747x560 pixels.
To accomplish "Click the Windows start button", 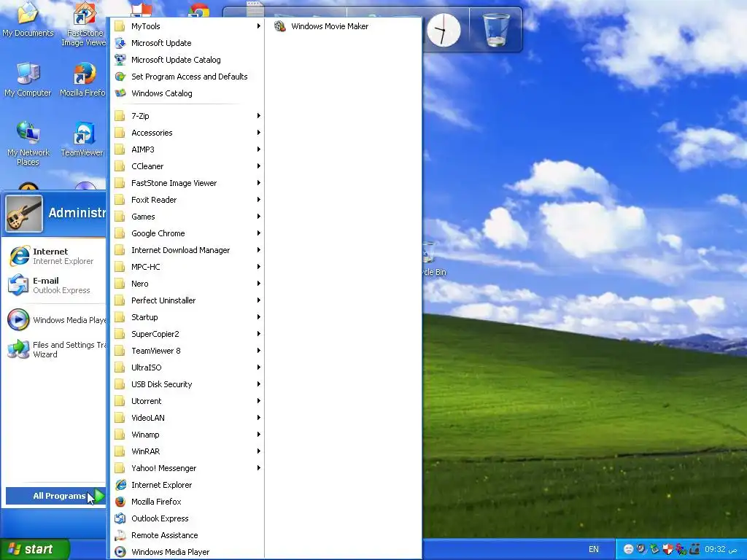I will (35, 549).
